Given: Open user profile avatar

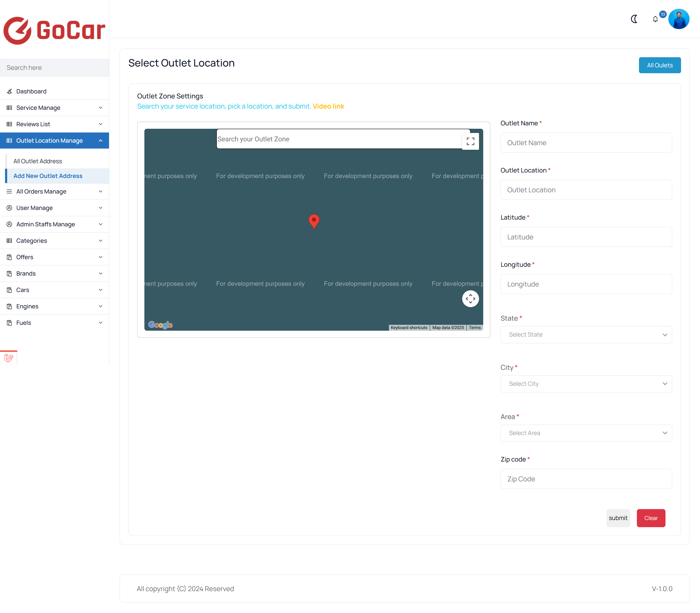Looking at the screenshot, I should pos(679,19).
